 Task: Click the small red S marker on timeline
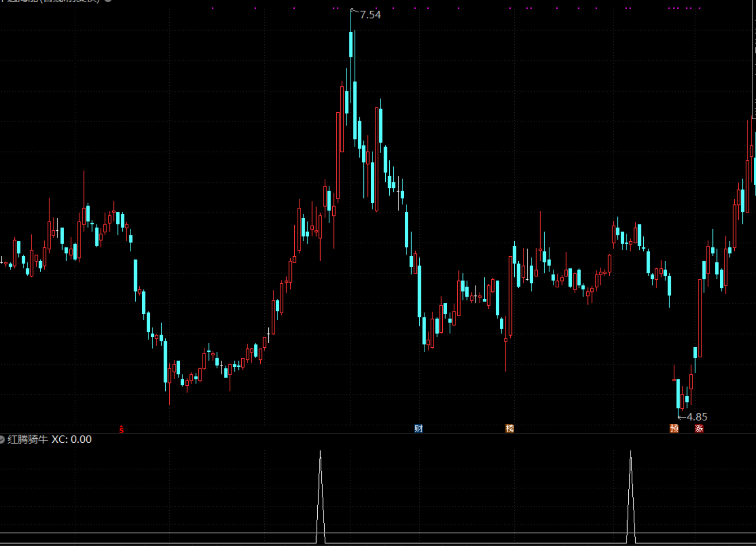(x=121, y=429)
